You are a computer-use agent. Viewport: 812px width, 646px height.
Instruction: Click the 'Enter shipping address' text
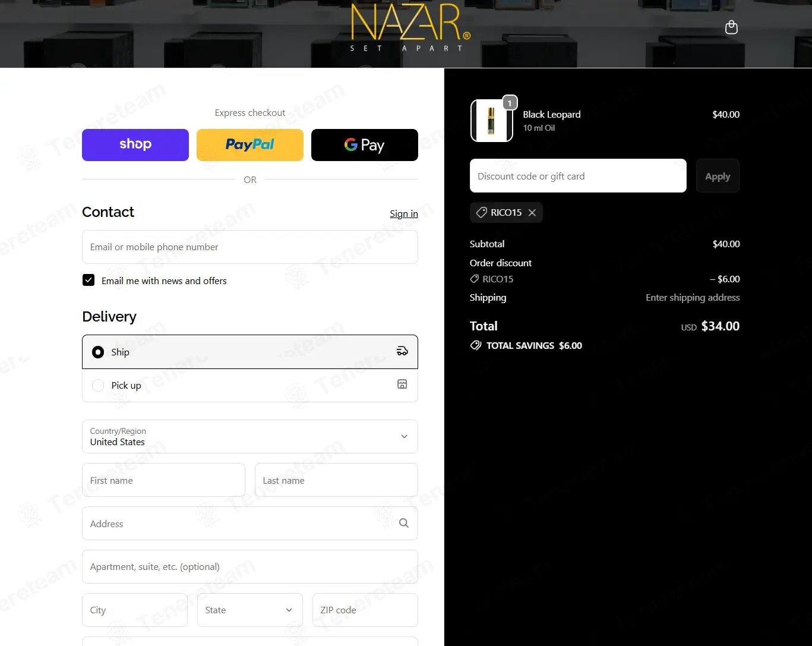point(693,298)
